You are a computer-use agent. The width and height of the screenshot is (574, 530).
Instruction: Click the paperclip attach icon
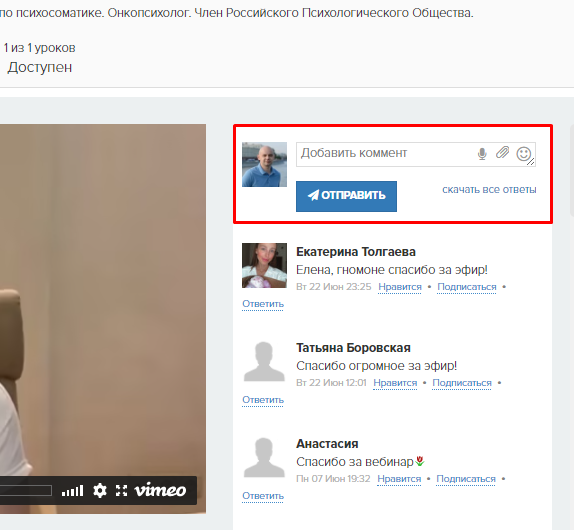503,152
